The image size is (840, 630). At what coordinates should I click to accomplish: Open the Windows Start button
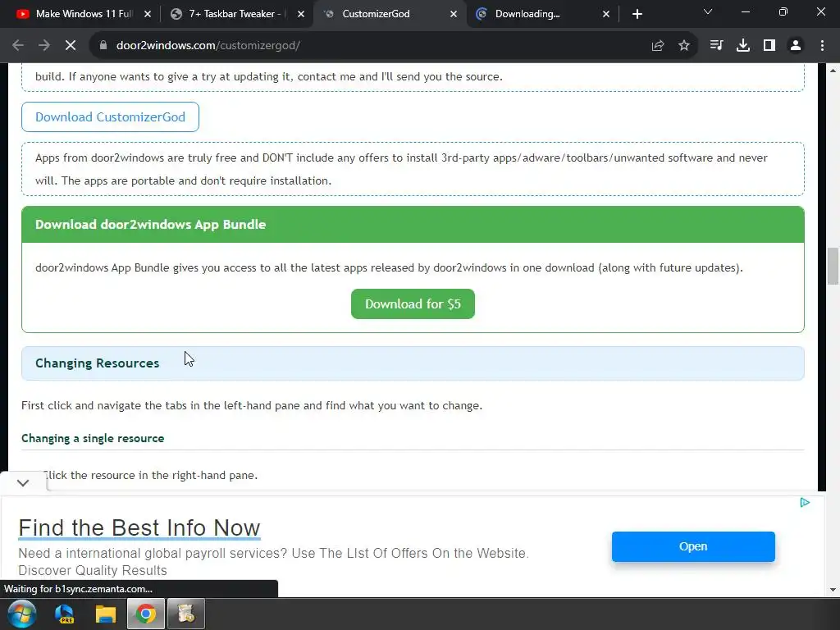click(x=22, y=614)
